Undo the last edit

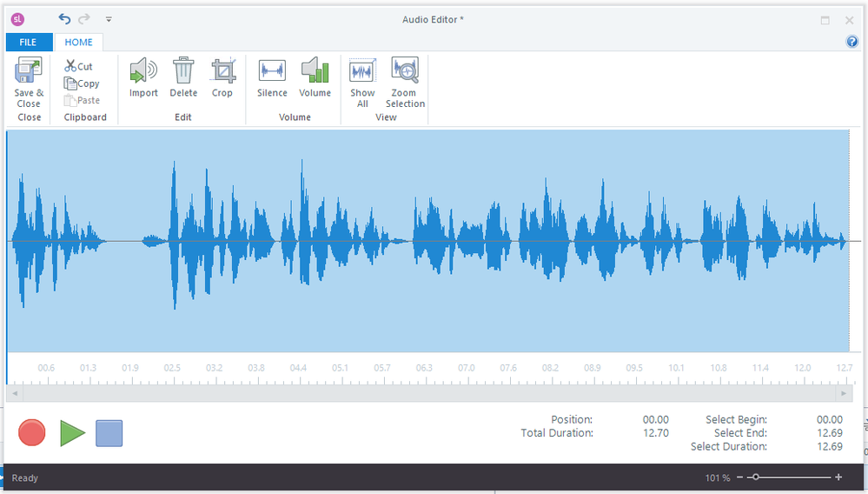[x=64, y=18]
